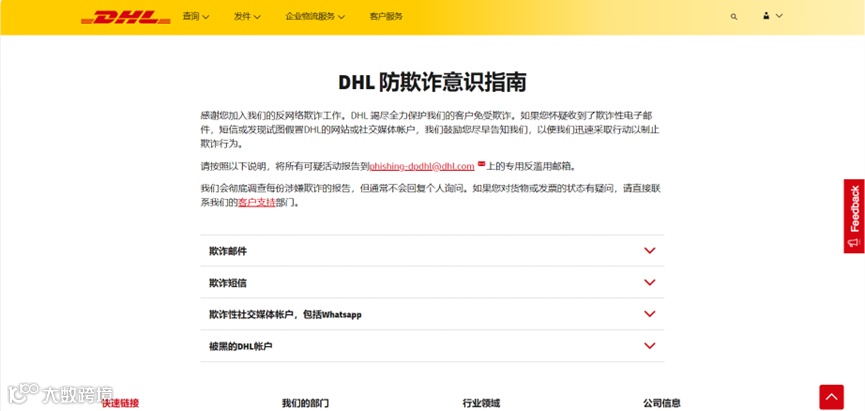
Task: Click 欺诈性社交媒体帐户，包括Whatsapp heading
Action: [x=285, y=314]
